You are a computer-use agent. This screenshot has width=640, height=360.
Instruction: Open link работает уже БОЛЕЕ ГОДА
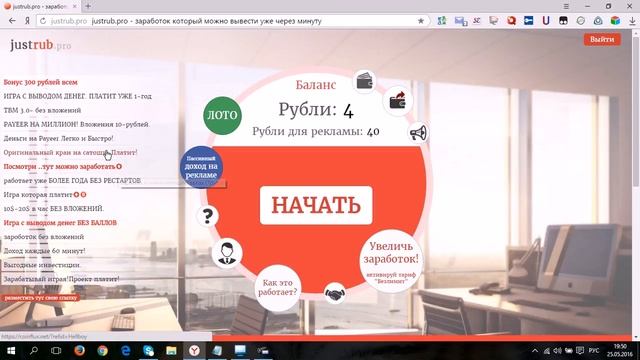click(72, 180)
